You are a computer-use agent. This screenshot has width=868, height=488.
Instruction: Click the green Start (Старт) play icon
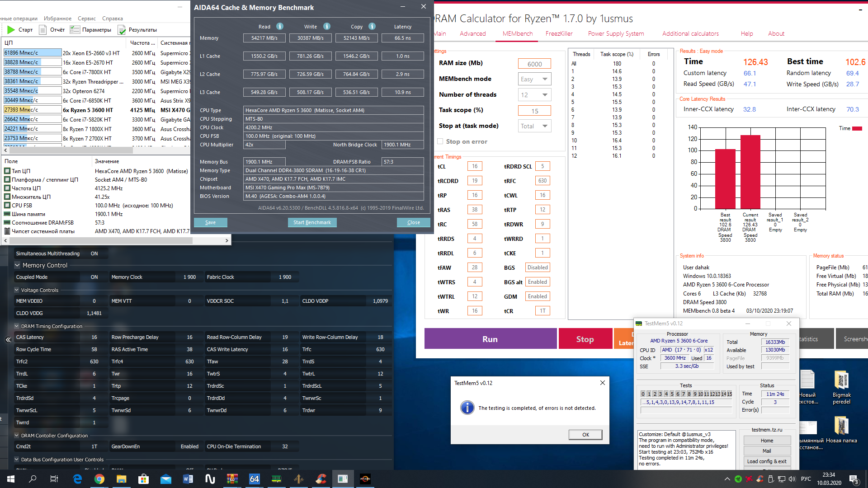point(11,30)
